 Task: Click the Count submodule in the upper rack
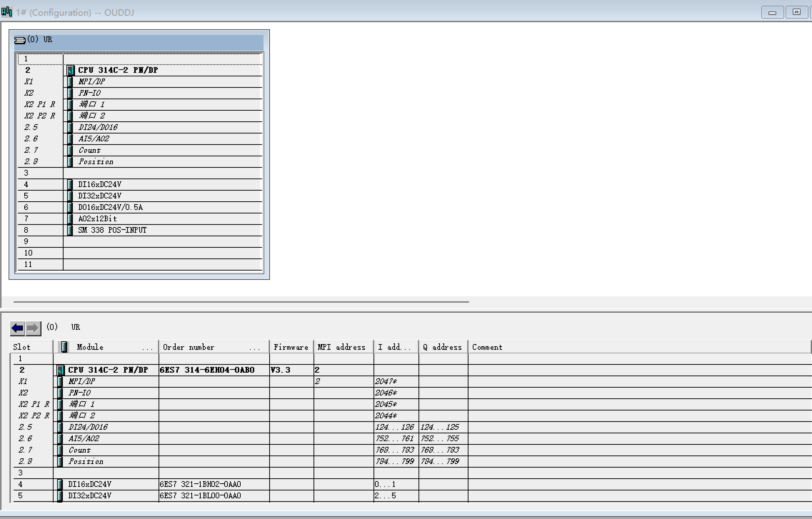tap(90, 150)
